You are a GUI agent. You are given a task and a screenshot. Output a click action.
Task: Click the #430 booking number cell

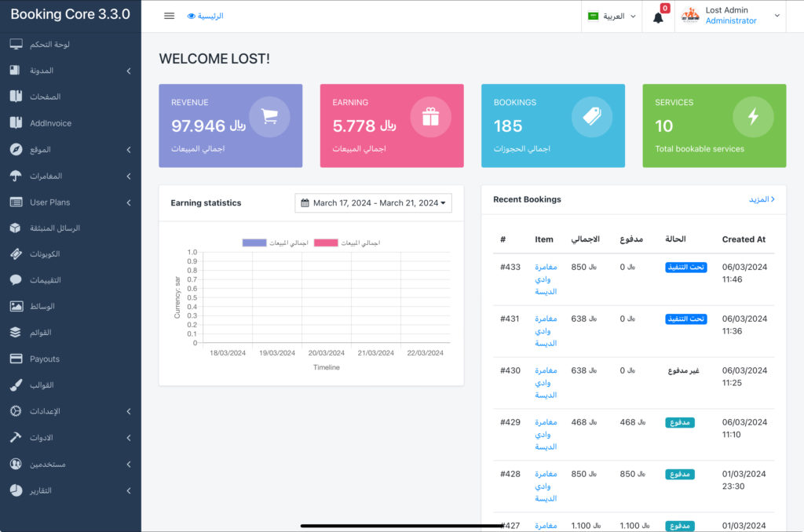pyautogui.click(x=510, y=370)
